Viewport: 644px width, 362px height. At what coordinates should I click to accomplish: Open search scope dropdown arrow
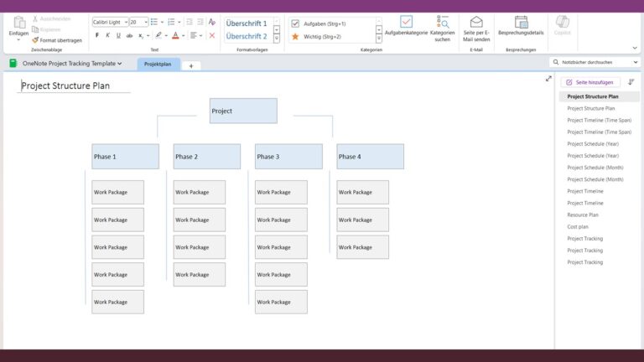point(636,62)
